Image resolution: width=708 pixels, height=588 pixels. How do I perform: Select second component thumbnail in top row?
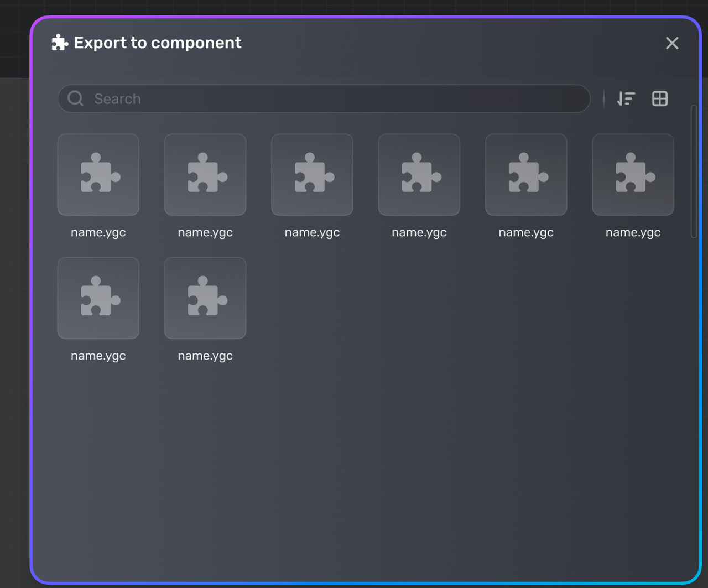tap(205, 174)
